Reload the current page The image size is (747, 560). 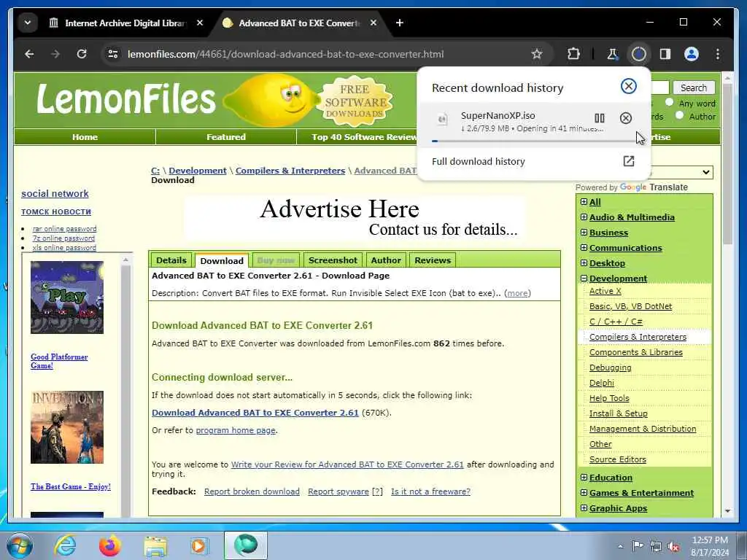(x=82, y=54)
